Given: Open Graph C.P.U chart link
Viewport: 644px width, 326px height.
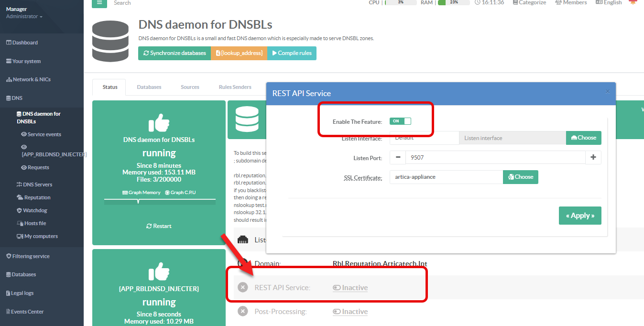Looking at the screenshot, I should point(167,193).
